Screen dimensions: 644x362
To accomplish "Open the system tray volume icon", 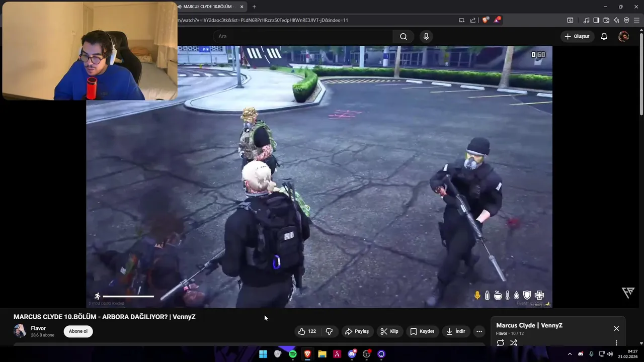I will [610, 354].
